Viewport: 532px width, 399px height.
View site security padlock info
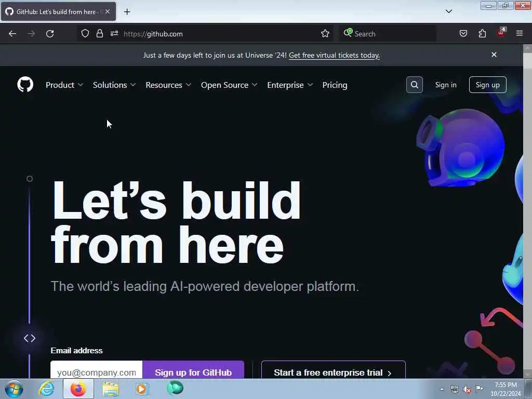(x=99, y=33)
